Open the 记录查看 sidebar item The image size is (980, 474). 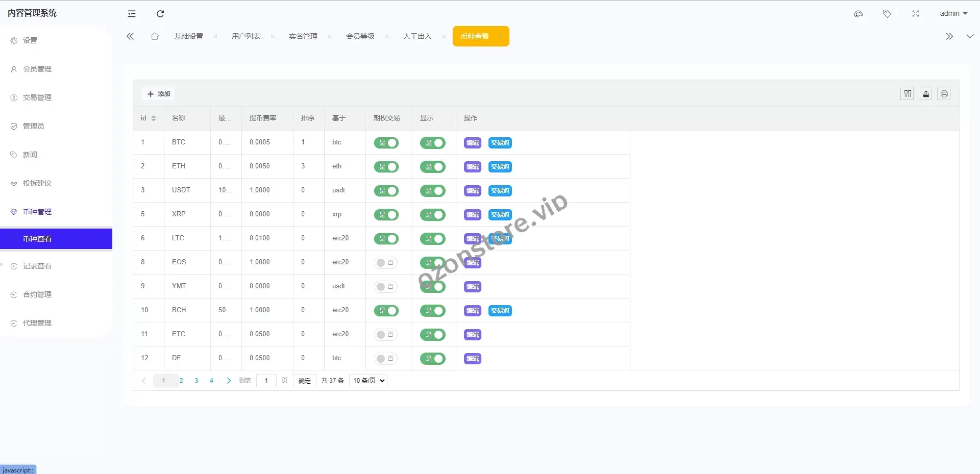click(x=37, y=266)
